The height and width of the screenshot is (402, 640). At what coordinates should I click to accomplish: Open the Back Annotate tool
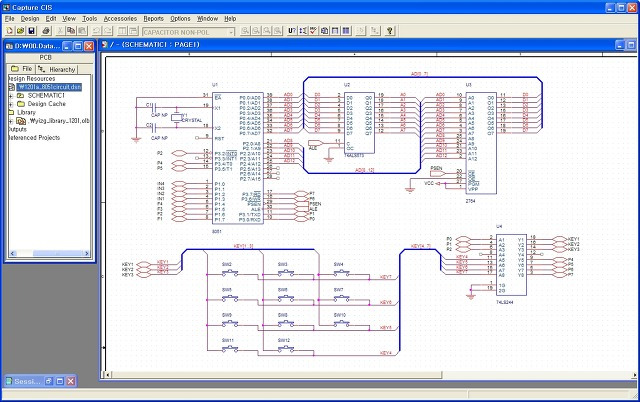[303, 31]
